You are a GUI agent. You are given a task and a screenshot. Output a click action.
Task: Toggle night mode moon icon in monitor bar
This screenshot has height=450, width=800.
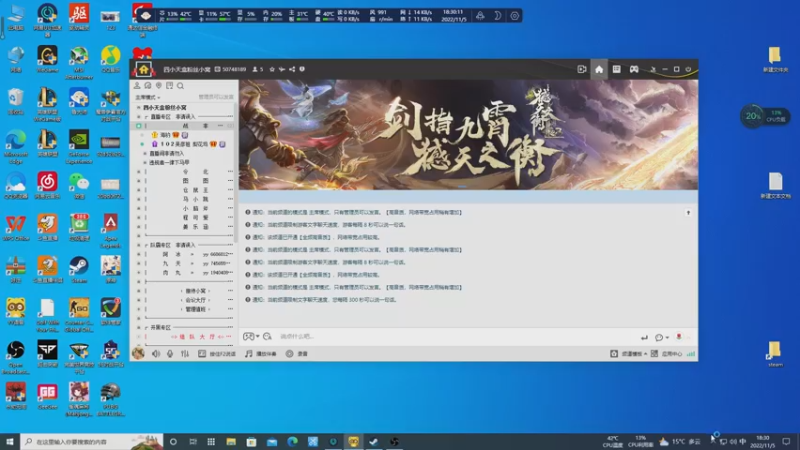click(497, 16)
